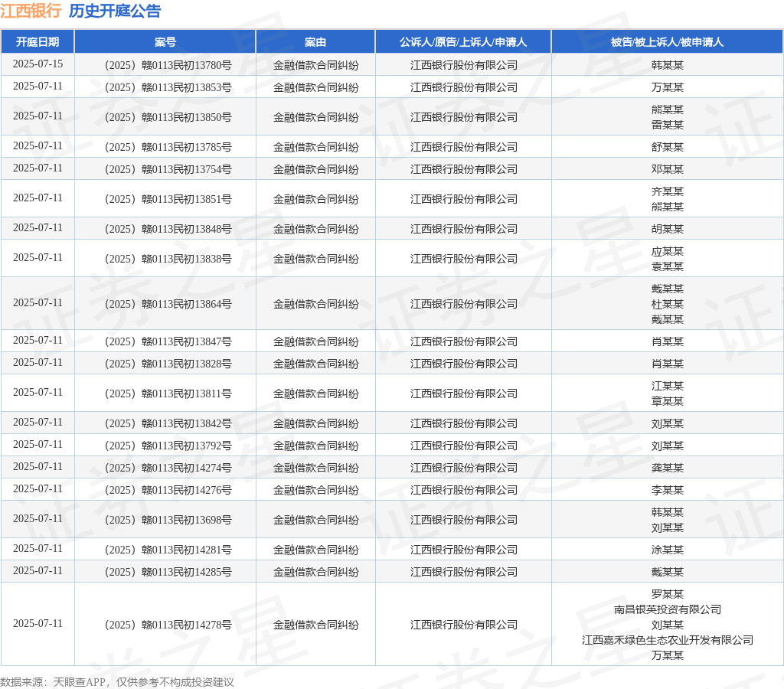This screenshot has height=689, width=784.
Task: Click defendant 胡某某
Action: click(667, 229)
